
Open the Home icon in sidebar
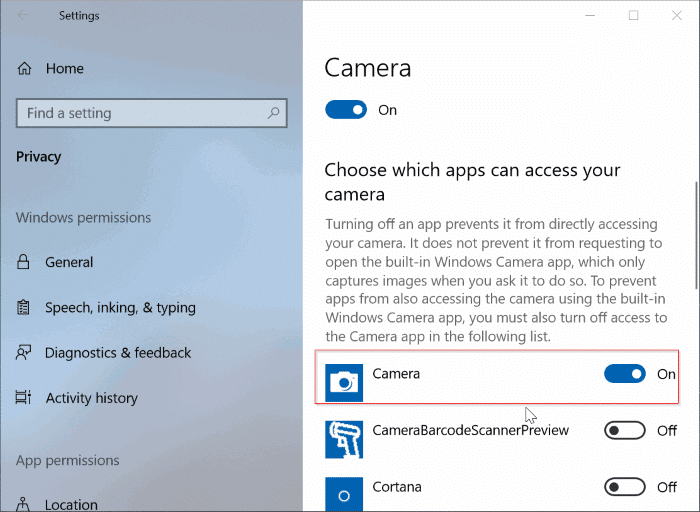point(24,68)
